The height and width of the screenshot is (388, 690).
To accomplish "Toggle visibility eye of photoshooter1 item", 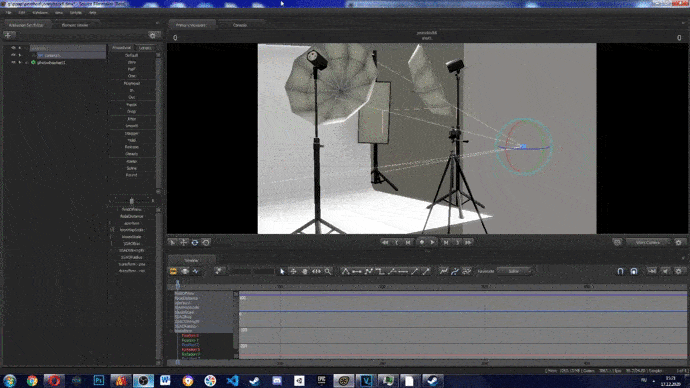I will 14,62.
